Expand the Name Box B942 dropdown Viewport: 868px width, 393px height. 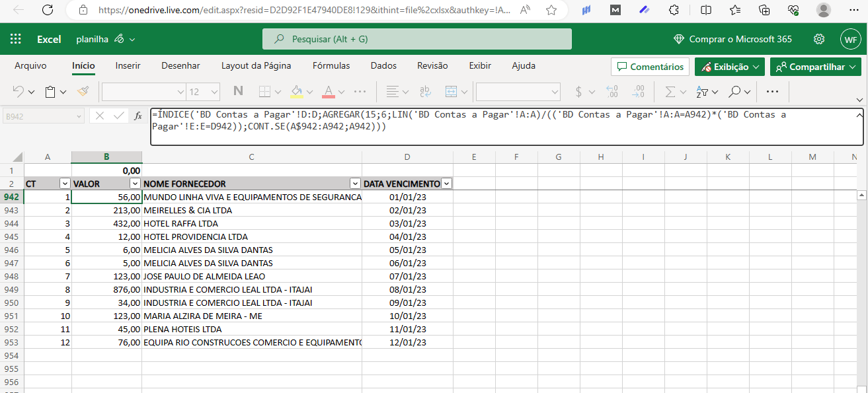click(x=79, y=116)
